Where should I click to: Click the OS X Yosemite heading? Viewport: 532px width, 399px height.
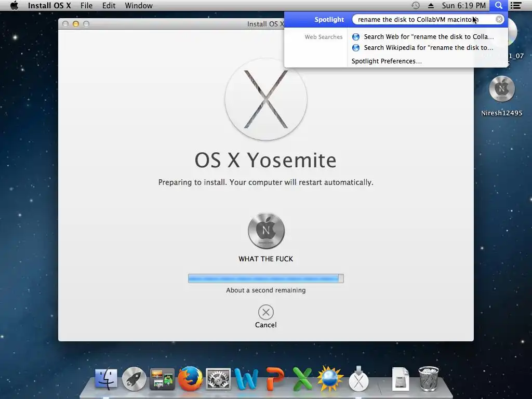[265, 160]
